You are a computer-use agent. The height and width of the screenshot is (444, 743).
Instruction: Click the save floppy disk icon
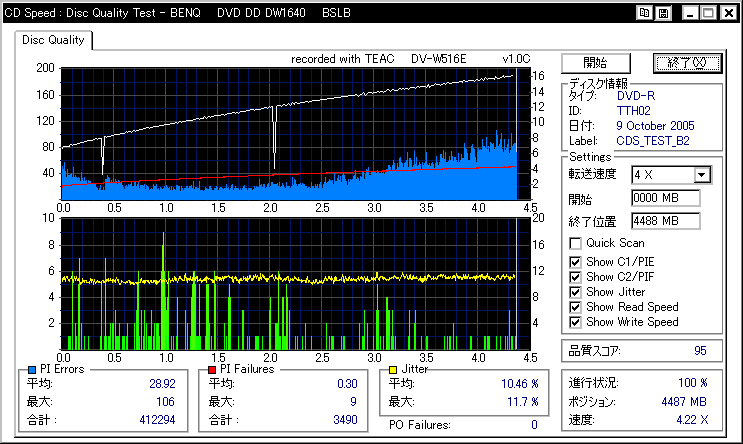(x=664, y=13)
